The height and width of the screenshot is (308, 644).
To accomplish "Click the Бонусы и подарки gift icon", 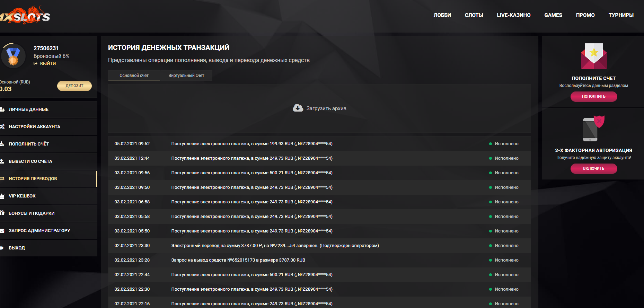I will pyautogui.click(x=2, y=213).
